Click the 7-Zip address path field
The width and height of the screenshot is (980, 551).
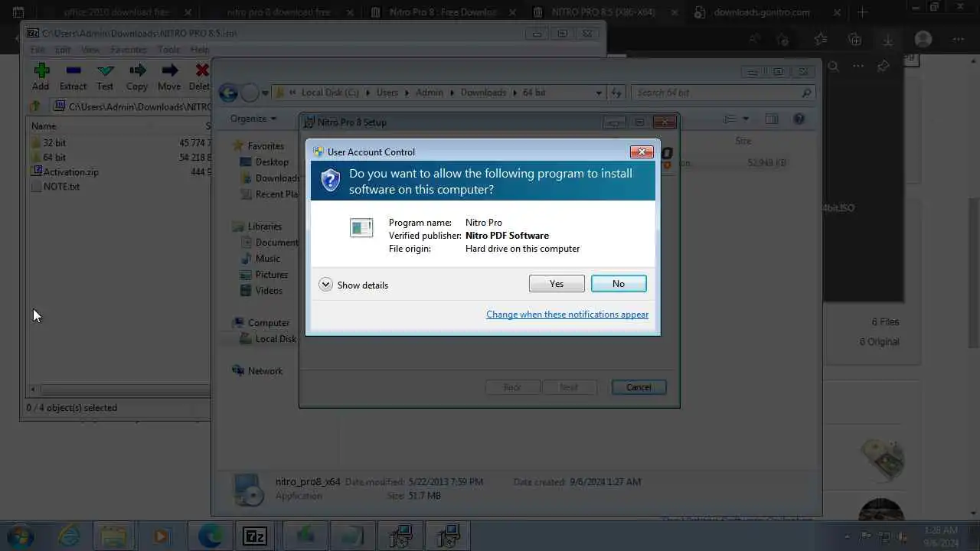tap(131, 107)
